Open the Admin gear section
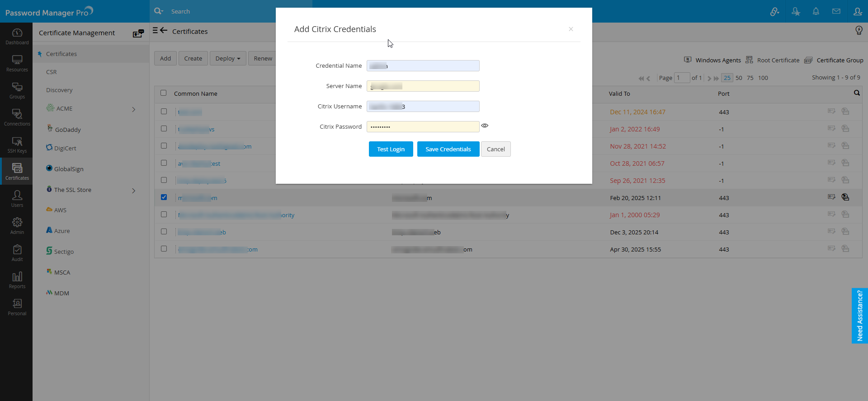This screenshot has height=401, width=868. pyautogui.click(x=17, y=226)
